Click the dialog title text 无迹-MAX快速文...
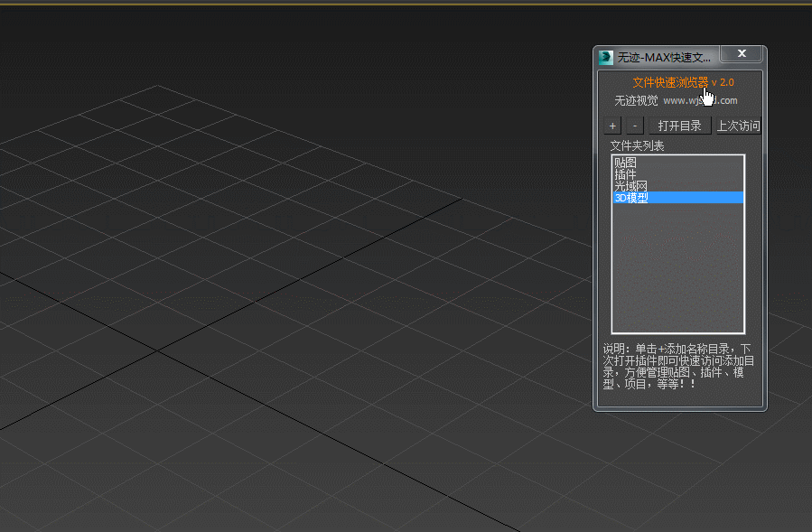812x532 pixels. pos(663,57)
